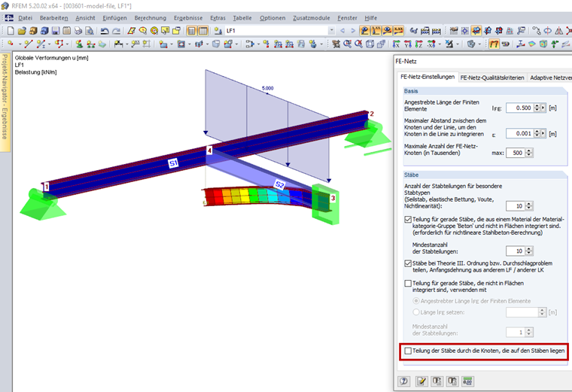The height and width of the screenshot is (392, 572).
Task: Click the new line tool icon
Action: (x=28, y=44)
